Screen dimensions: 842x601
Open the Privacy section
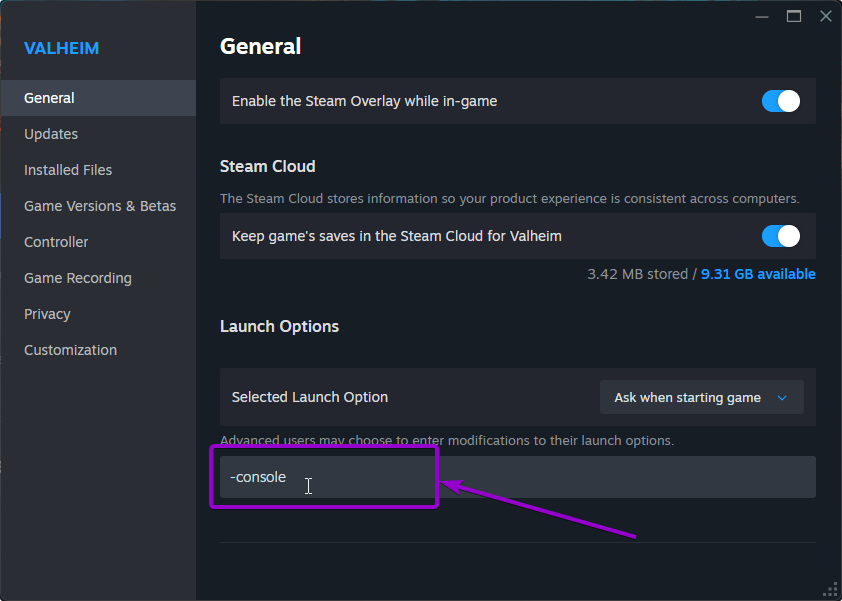[x=98, y=314]
